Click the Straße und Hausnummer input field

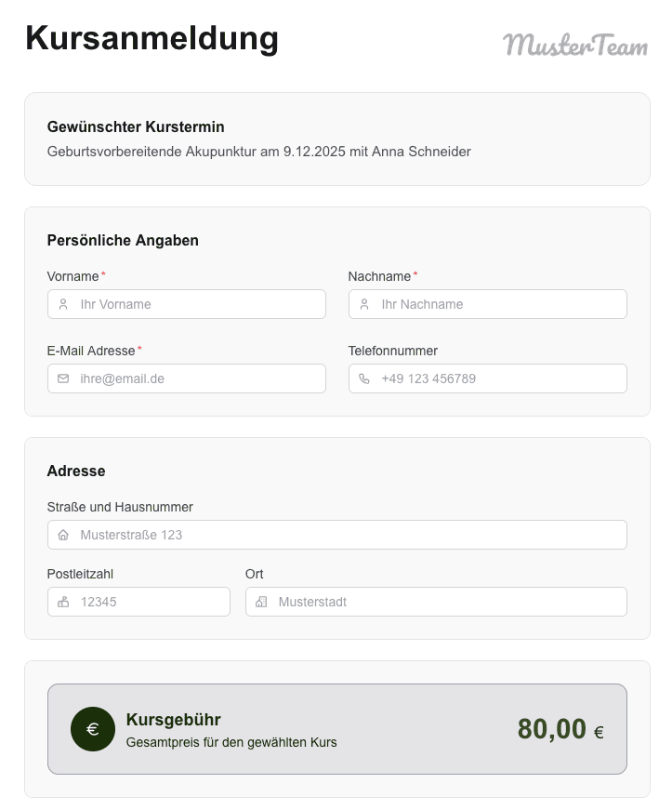pos(337,535)
